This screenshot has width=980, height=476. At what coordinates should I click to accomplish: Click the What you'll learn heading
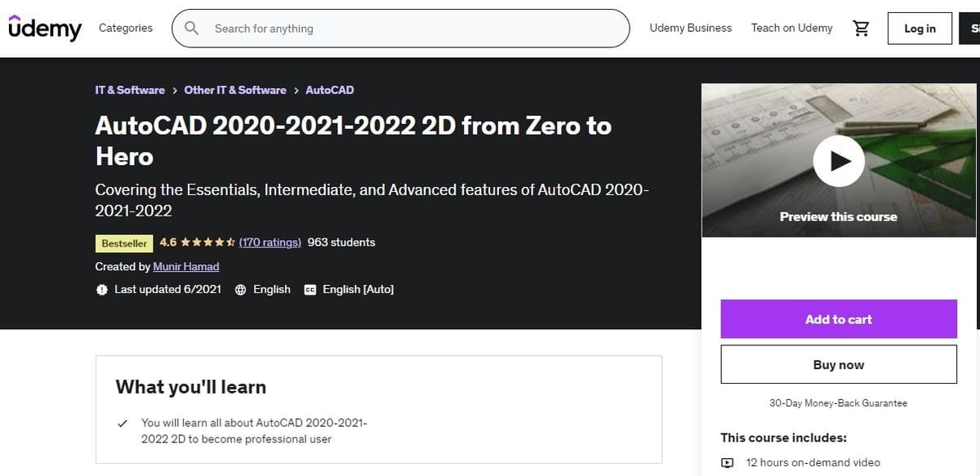click(191, 387)
